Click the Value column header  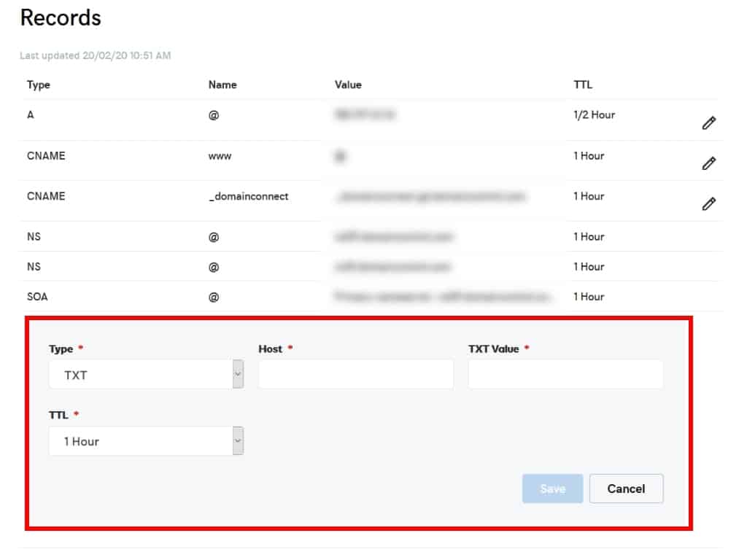tap(348, 85)
